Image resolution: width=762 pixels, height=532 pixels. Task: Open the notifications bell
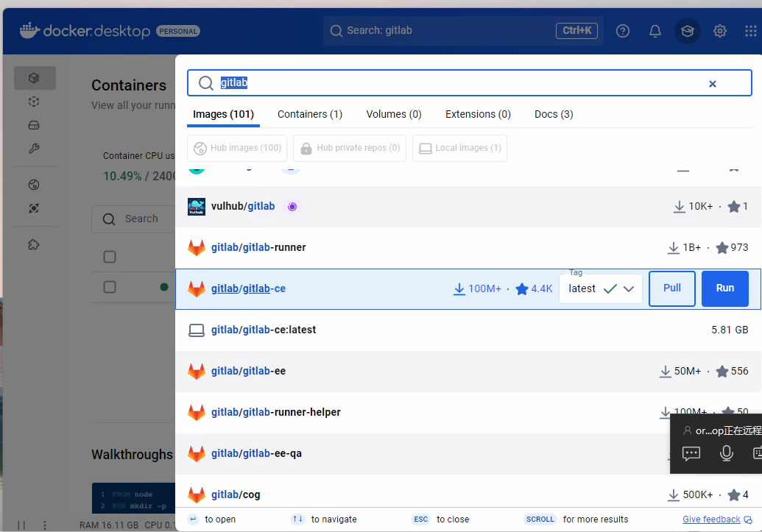click(655, 31)
